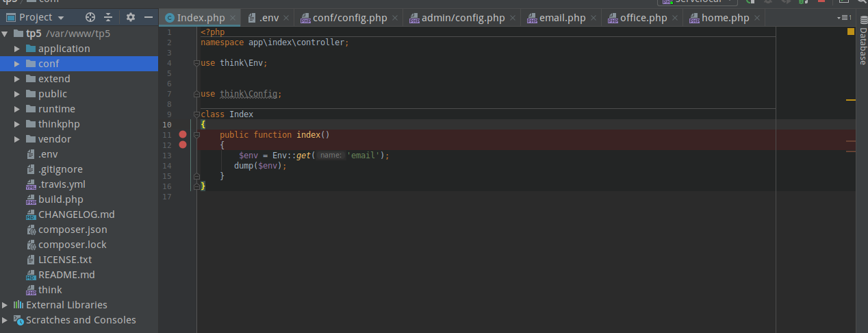This screenshot has height=333, width=868.
Task: Click the locate-current-file crosshair icon
Action: 90,17
